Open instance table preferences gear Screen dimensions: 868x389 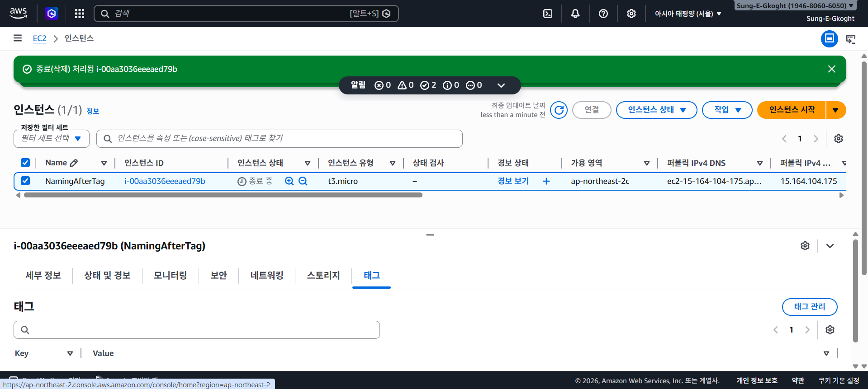pyautogui.click(x=839, y=139)
